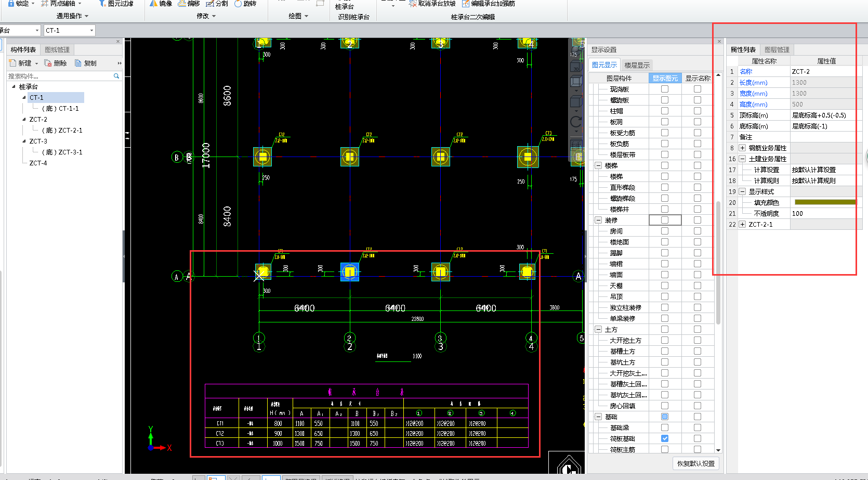Viewport: 868px width, 480px height.
Task: Click 显示名称 column header
Action: tap(698, 78)
